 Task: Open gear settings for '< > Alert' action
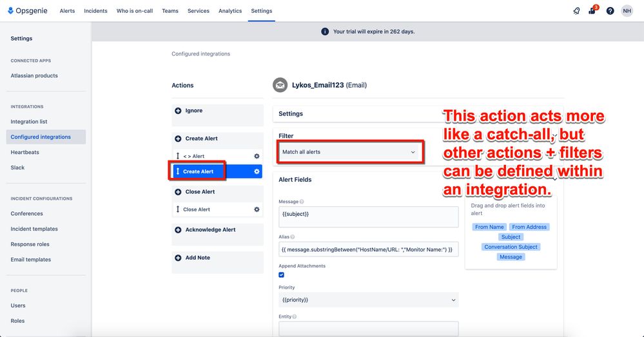(x=257, y=156)
